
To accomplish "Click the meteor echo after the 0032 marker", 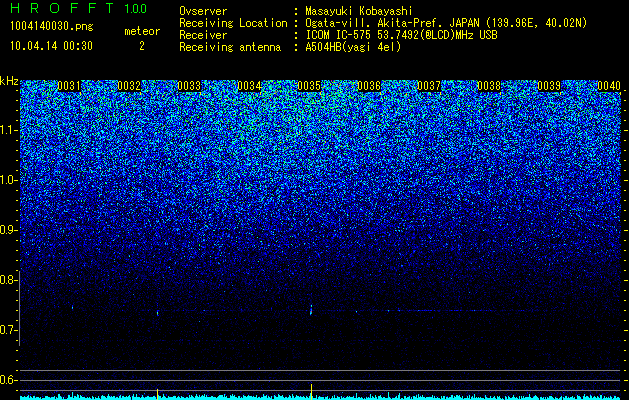I will pos(158,313).
